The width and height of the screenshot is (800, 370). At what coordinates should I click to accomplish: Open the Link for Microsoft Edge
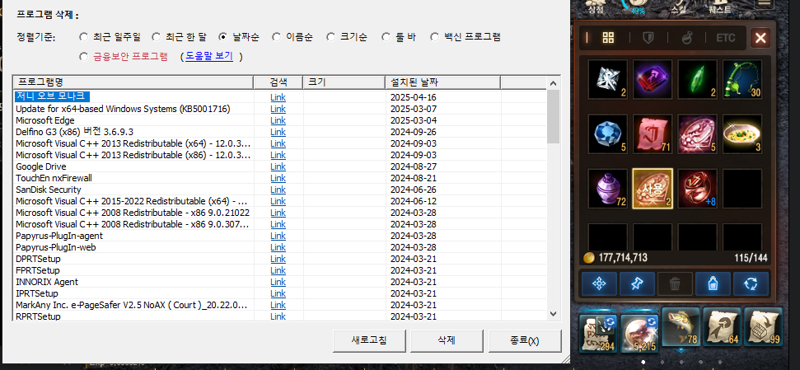pos(278,120)
